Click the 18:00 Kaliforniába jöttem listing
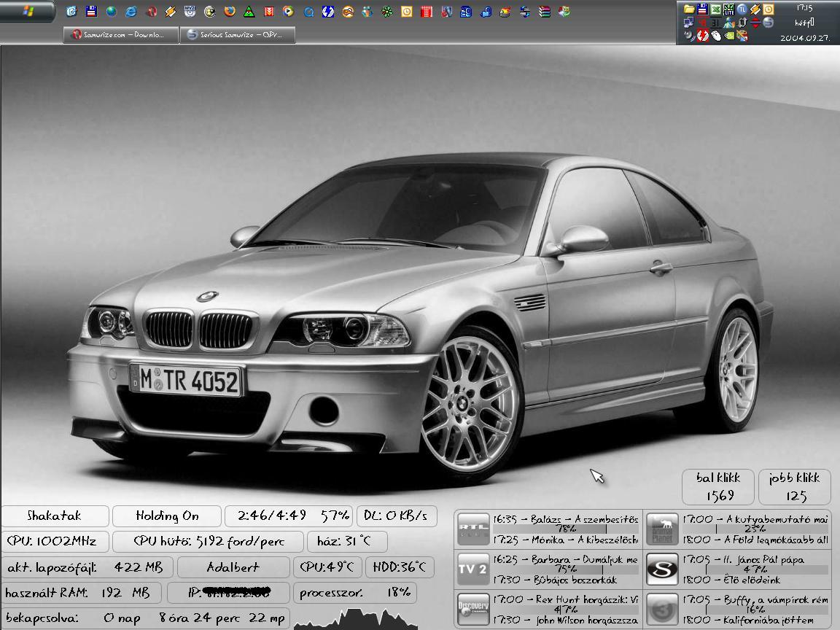The height and width of the screenshot is (630, 840). click(x=748, y=620)
